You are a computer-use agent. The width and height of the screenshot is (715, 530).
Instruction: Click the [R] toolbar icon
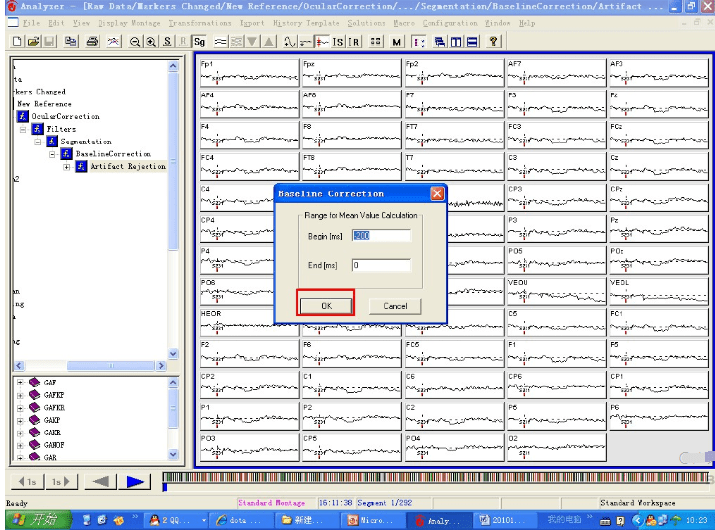coord(354,42)
